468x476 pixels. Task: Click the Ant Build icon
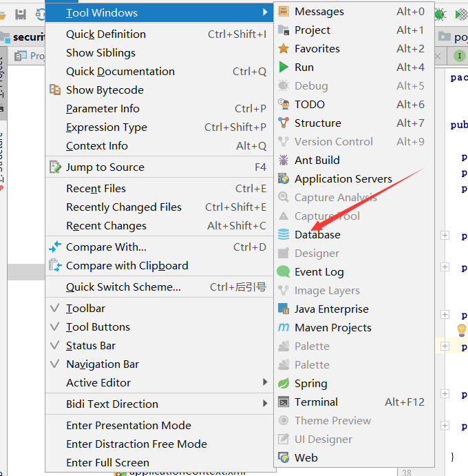(284, 161)
